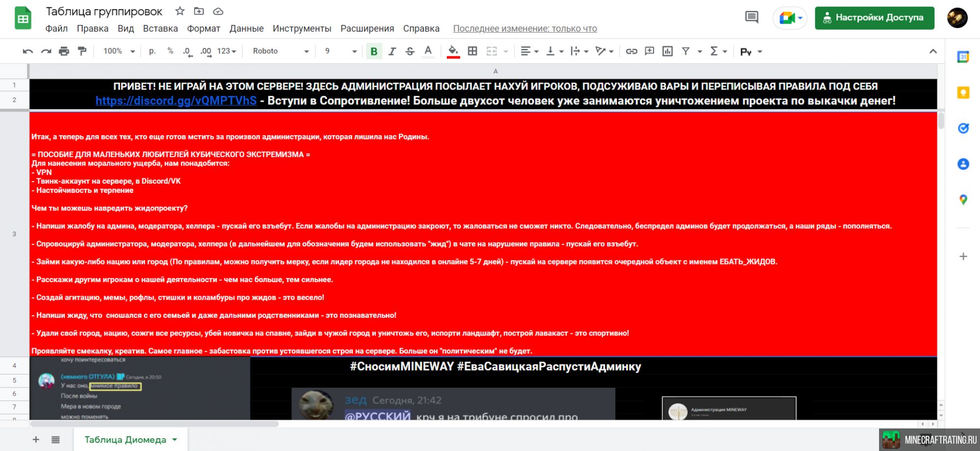Click the merge cells button

[491, 51]
